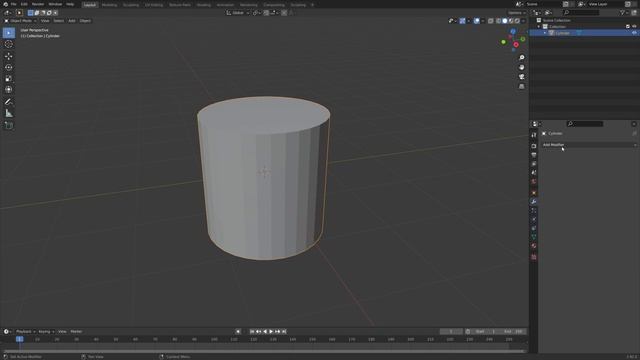640x360 pixels.
Task: Open the Scene properties tab
Action: coord(534,173)
